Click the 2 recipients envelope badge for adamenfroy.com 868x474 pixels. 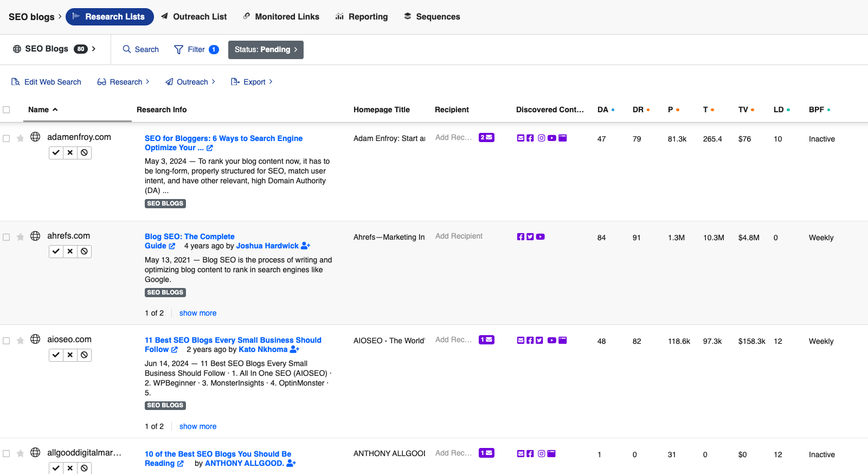coord(486,138)
